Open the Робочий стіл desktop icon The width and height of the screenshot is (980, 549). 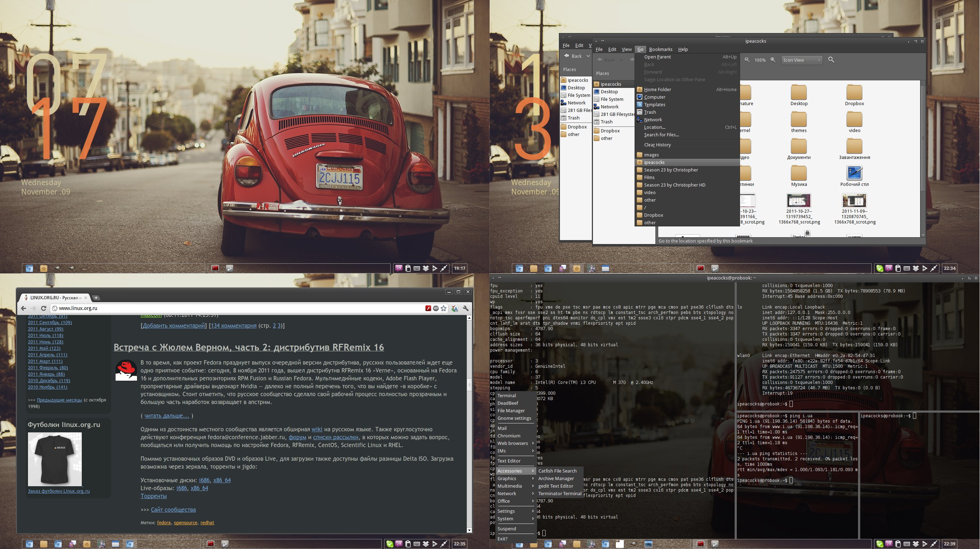point(854,176)
